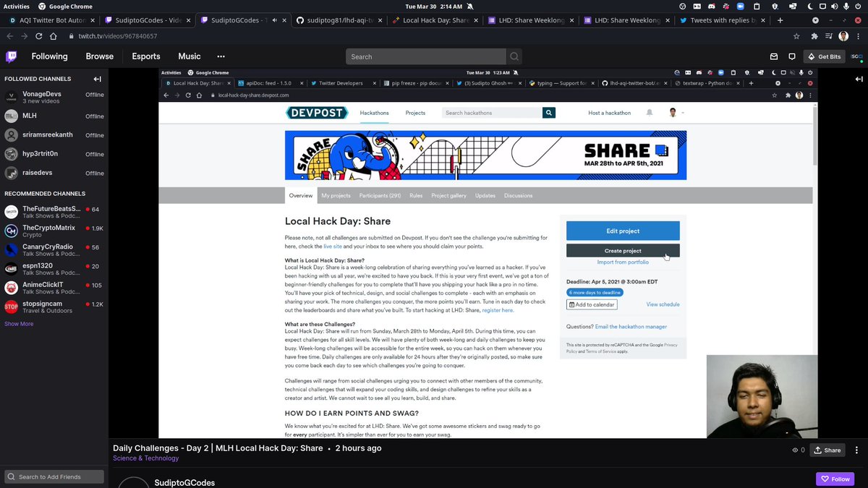Open the Twitch user avatar menu

[x=856, y=56]
